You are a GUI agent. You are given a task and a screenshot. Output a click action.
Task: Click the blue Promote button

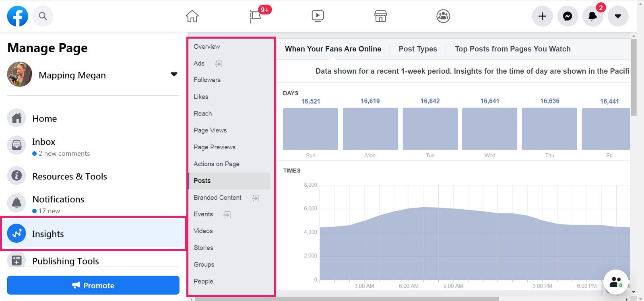[x=93, y=285]
